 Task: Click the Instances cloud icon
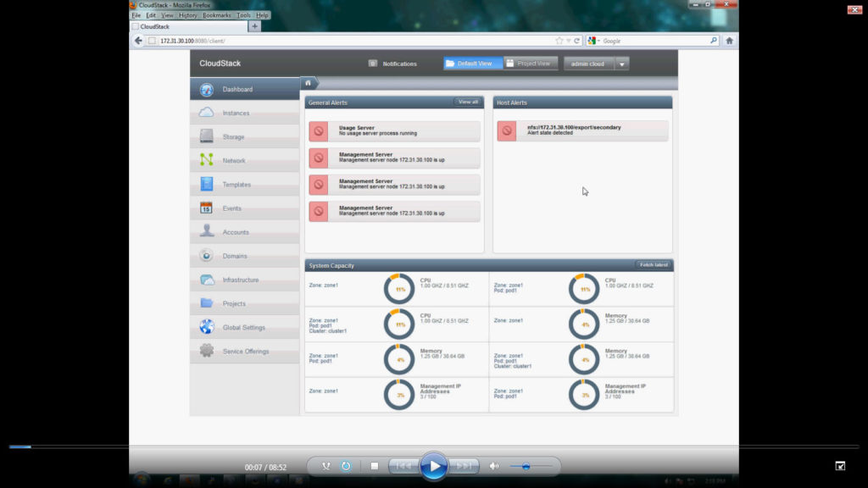(x=207, y=113)
